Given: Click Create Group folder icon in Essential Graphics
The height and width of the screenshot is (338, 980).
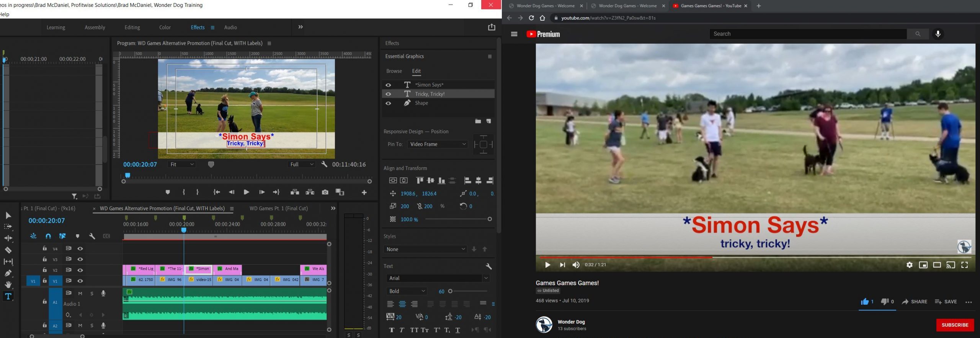Looking at the screenshot, I should [478, 121].
